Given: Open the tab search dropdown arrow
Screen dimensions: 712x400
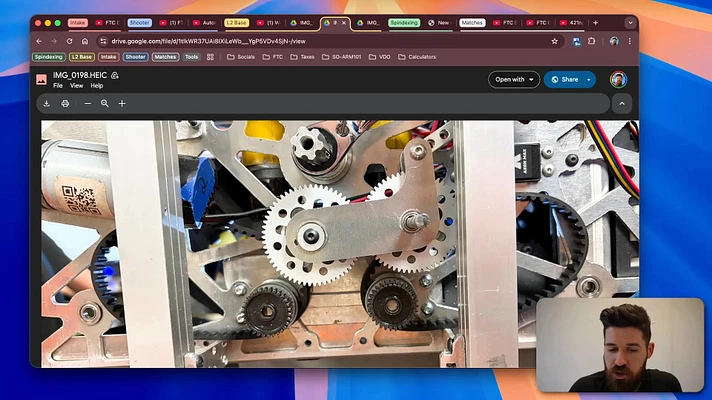Looking at the screenshot, I should (x=630, y=23).
